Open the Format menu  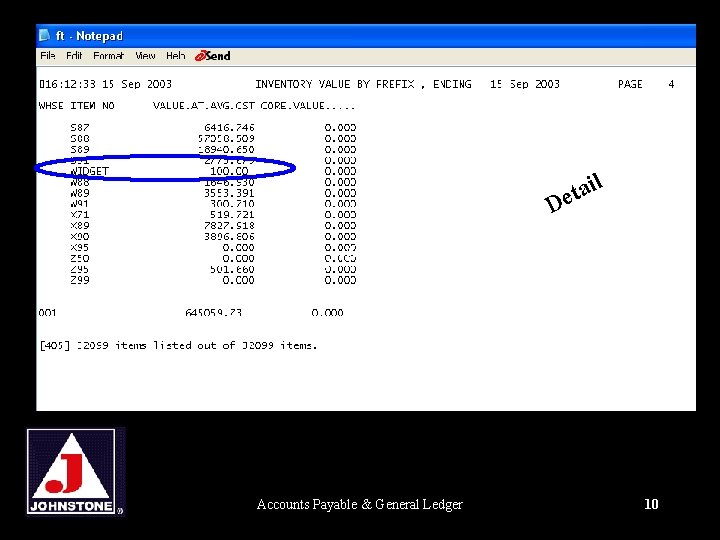pos(108,56)
